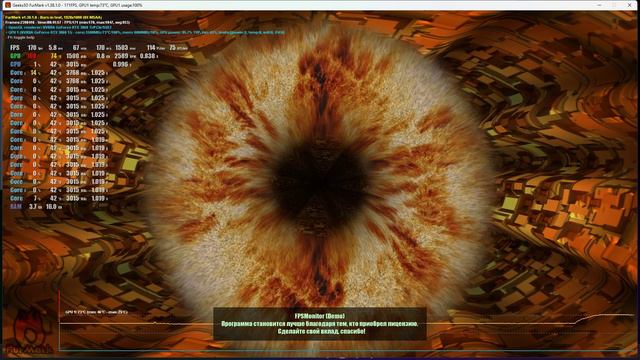The width and height of the screenshot is (640, 360).
Task: Click the Core row showing 14% load
Action: [58, 73]
